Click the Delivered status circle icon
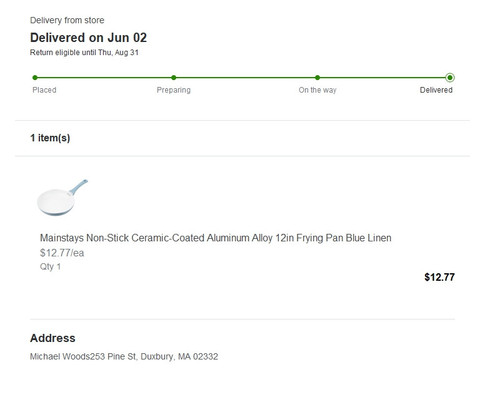 click(450, 78)
